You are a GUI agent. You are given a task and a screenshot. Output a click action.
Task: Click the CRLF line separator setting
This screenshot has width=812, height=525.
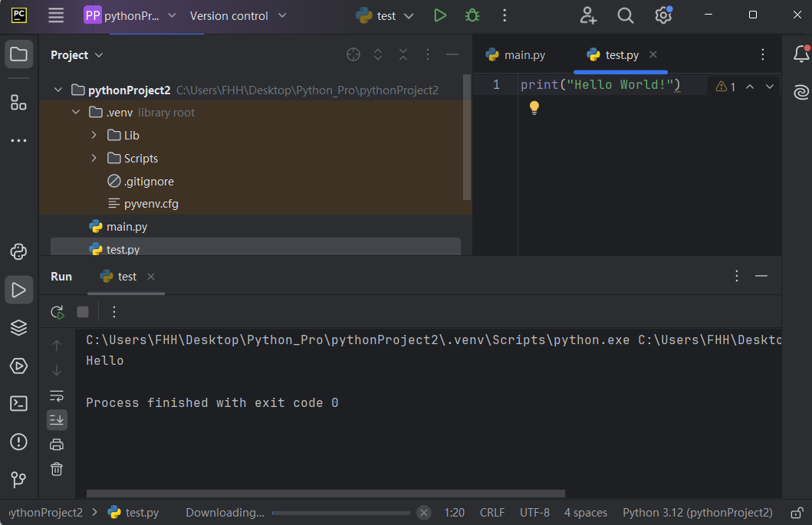(x=492, y=513)
